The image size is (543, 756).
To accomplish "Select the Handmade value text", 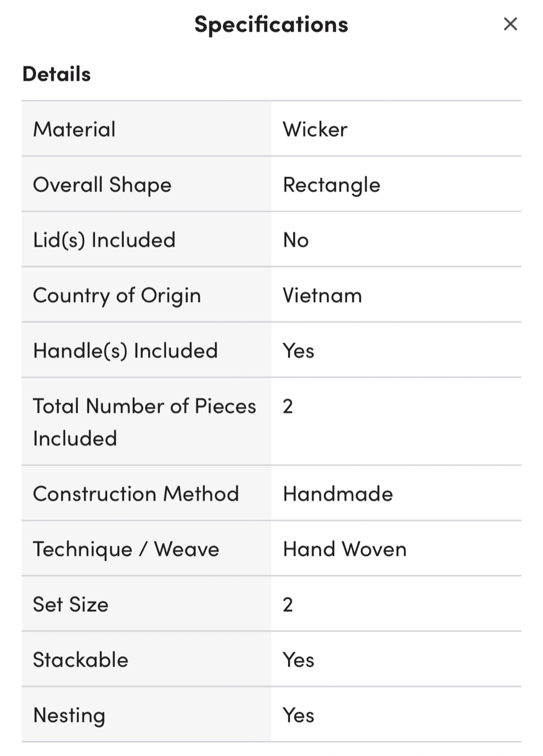I will [x=338, y=494].
